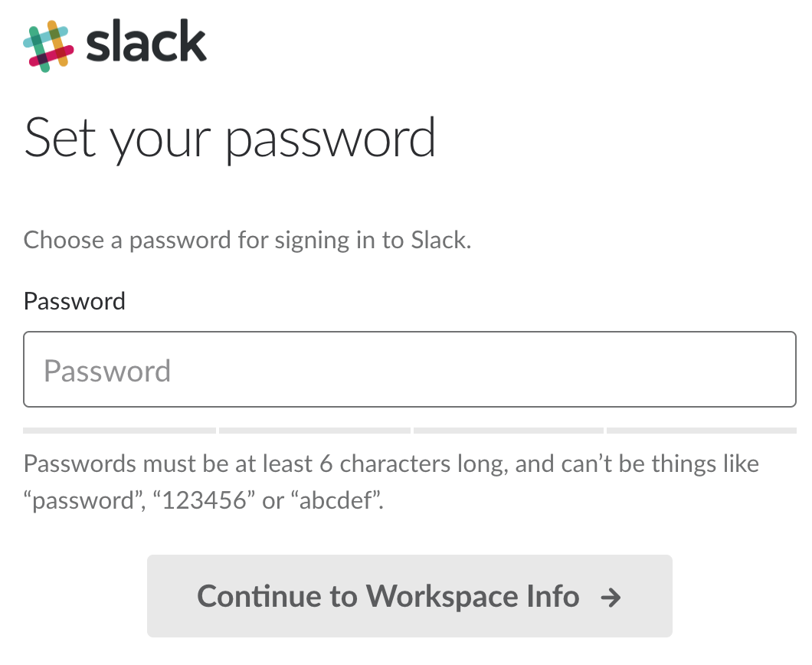812x665 pixels.
Task: Click the second password strength bar segment
Action: tap(314, 431)
